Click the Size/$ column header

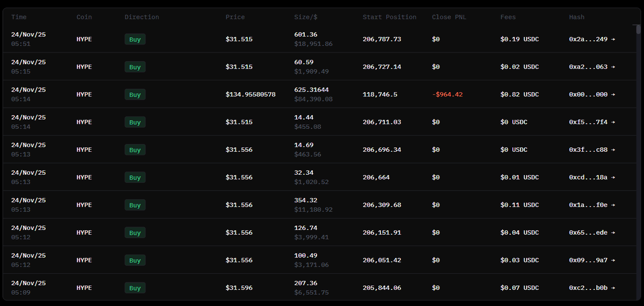306,17
